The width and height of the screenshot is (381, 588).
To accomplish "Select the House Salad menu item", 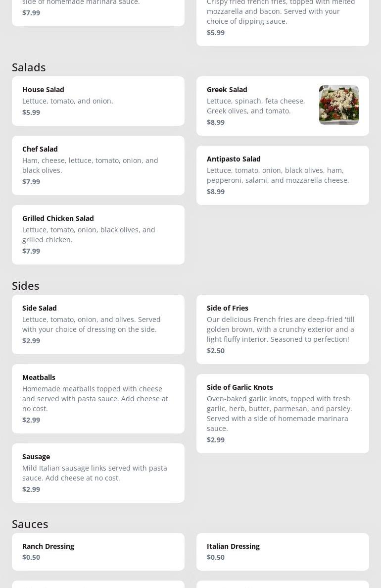I will pos(98,101).
